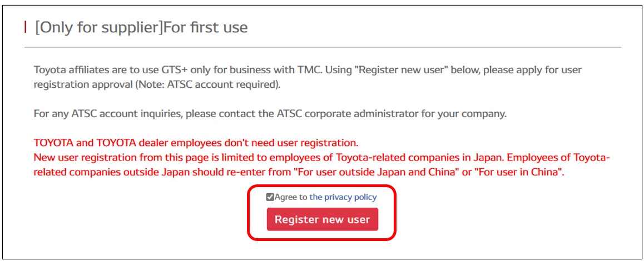Screen dimensions: 644x261
Task: Click the red Register new user button
Action: (x=322, y=219)
